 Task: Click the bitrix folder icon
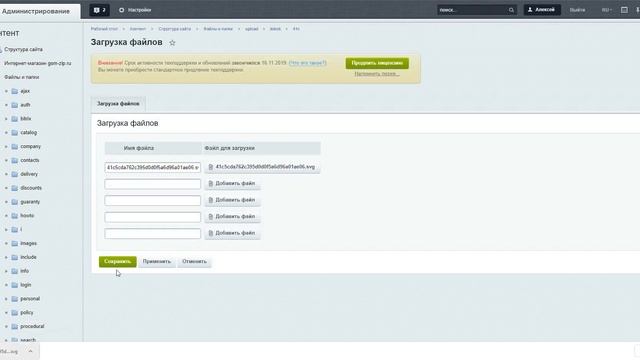(x=15, y=119)
